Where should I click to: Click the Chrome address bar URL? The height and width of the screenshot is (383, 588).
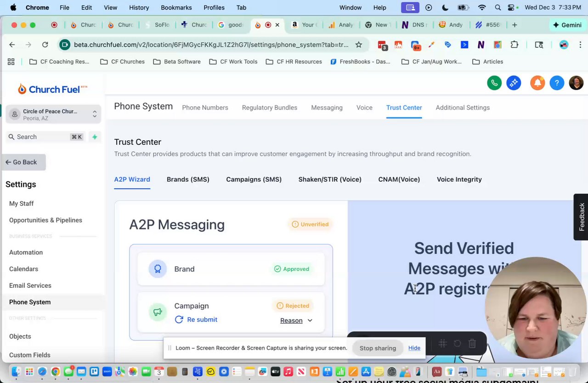tap(211, 45)
